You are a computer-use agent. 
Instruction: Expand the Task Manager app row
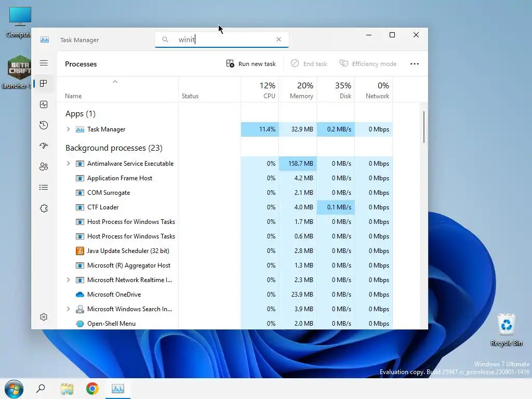click(x=68, y=129)
